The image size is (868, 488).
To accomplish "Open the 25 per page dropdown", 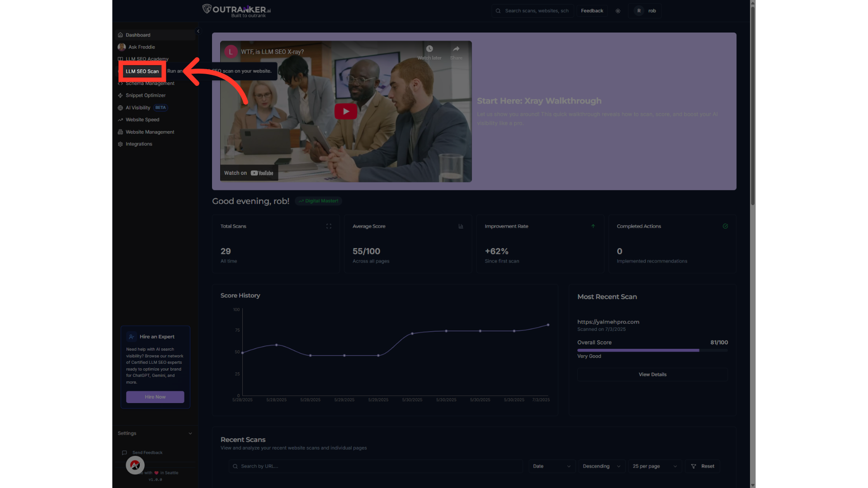I will point(654,466).
